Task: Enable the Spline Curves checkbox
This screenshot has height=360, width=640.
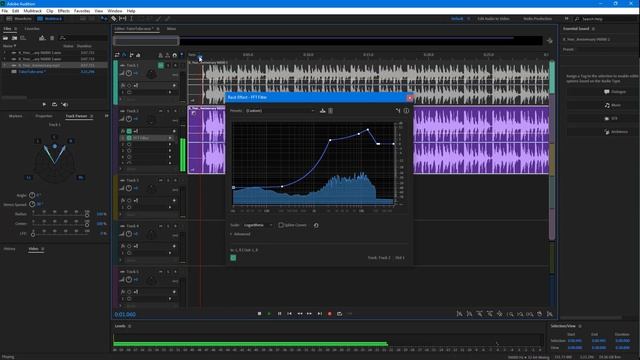Action: [x=281, y=225]
